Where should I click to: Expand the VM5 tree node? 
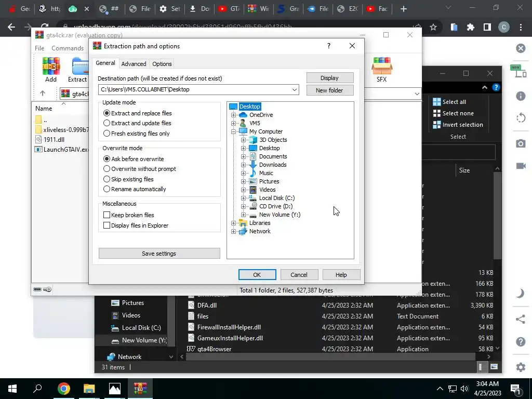[233, 123]
